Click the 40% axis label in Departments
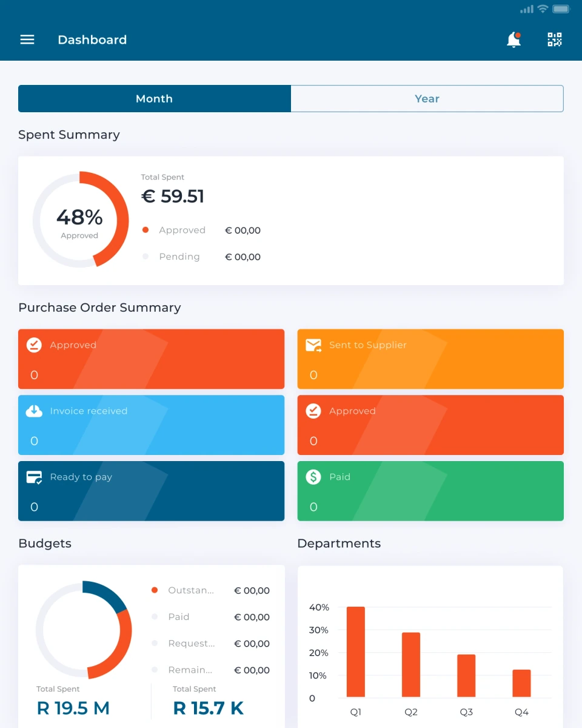Viewport: 582px width, 728px height. click(319, 607)
